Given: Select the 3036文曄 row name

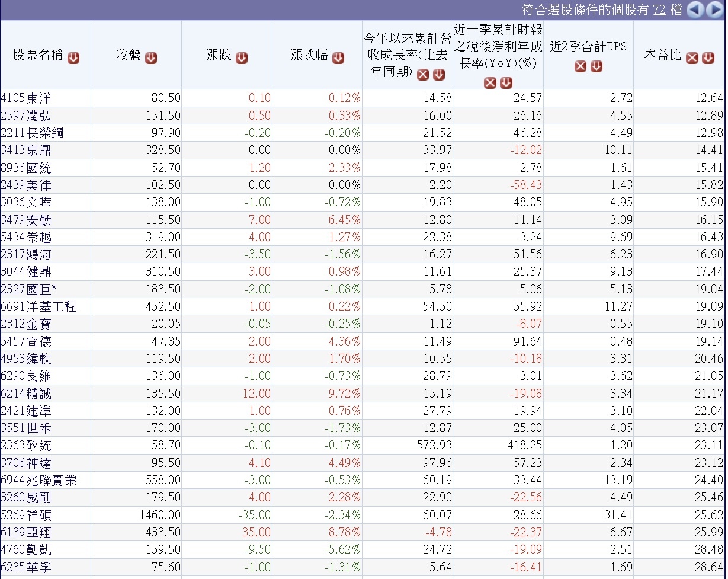Looking at the screenshot, I should [x=26, y=202].
